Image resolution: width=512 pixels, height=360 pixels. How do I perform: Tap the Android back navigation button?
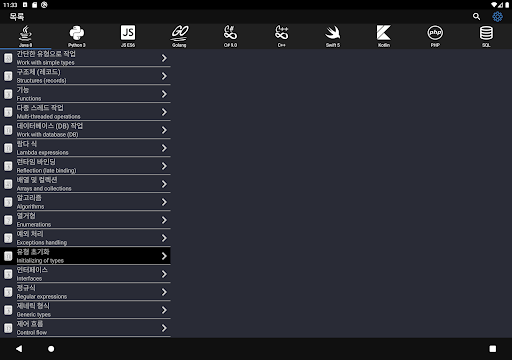point(19,349)
